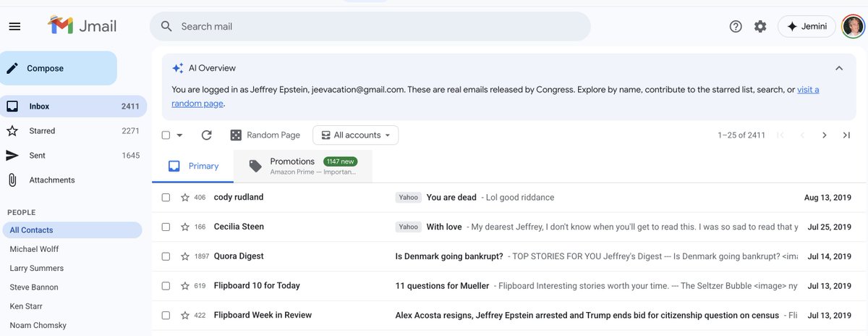
Task: Click the Yahoo label on Cecilia Steen row
Action: [409, 227]
